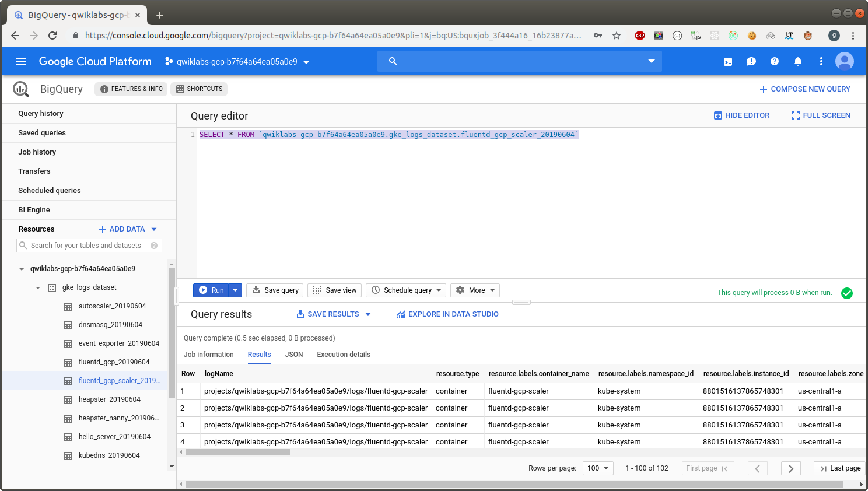This screenshot has width=868, height=491.
Task: Click Save view button
Action: click(x=335, y=290)
